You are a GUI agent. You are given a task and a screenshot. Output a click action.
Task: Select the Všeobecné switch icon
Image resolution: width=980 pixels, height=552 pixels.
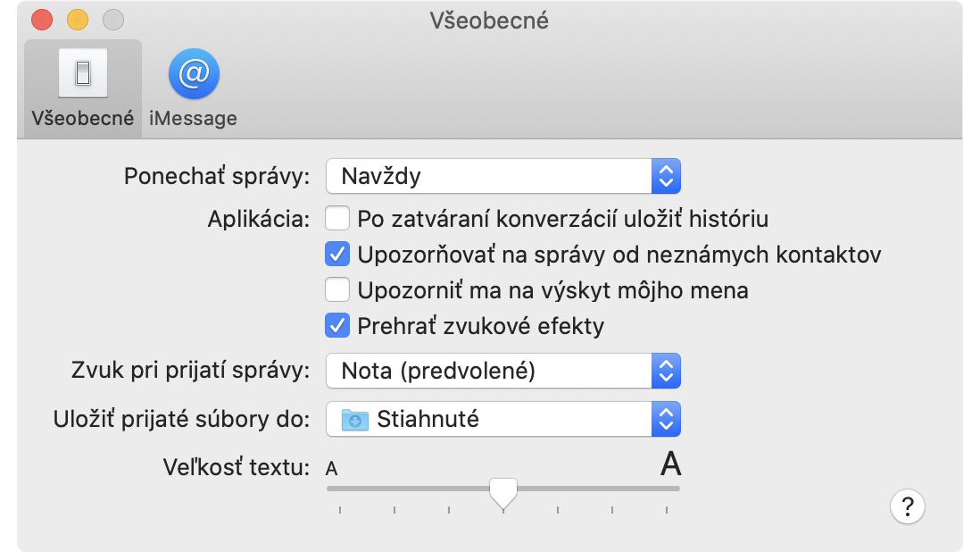point(83,73)
